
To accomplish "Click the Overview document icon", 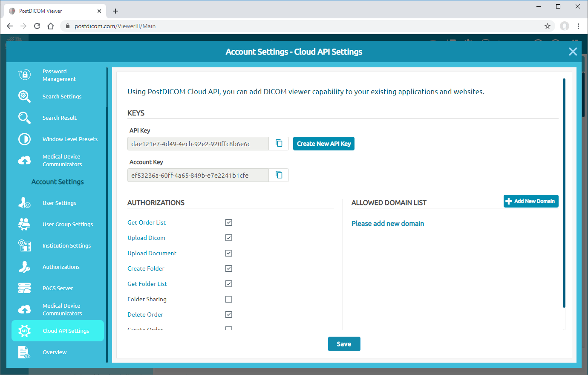I will (24, 352).
